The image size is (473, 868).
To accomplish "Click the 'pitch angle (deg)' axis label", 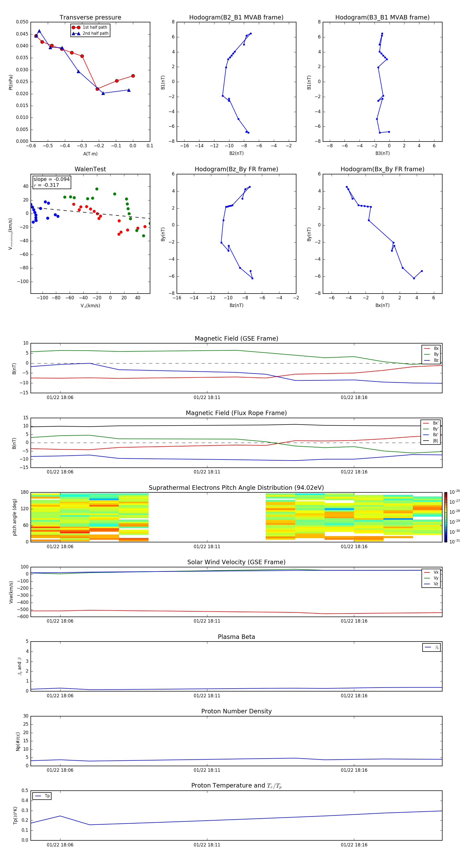I will 14,517.
